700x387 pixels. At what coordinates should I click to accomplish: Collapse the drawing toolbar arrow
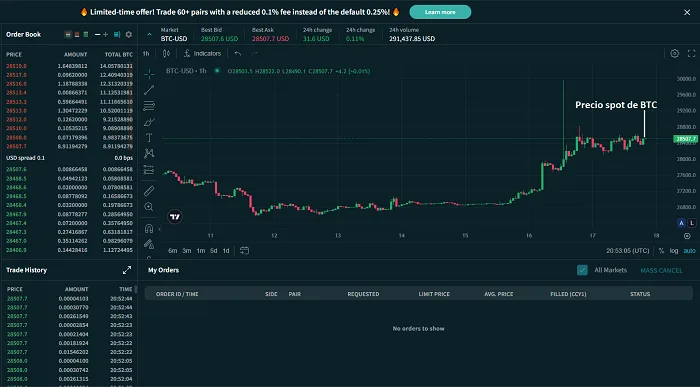click(160, 229)
